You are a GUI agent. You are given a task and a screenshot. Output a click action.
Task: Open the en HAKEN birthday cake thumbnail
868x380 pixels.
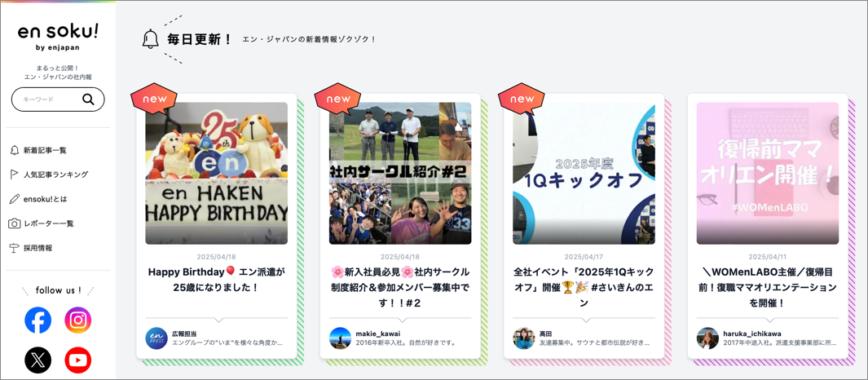point(217,174)
